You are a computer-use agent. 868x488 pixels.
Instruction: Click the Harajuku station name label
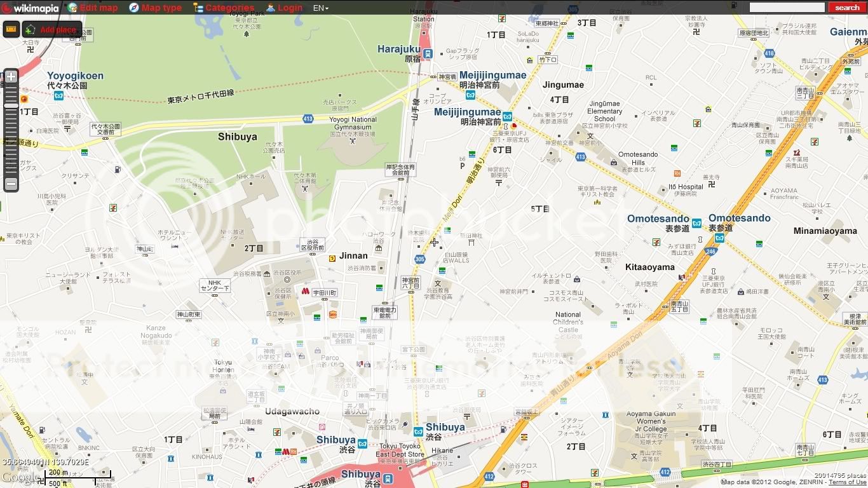(x=399, y=49)
